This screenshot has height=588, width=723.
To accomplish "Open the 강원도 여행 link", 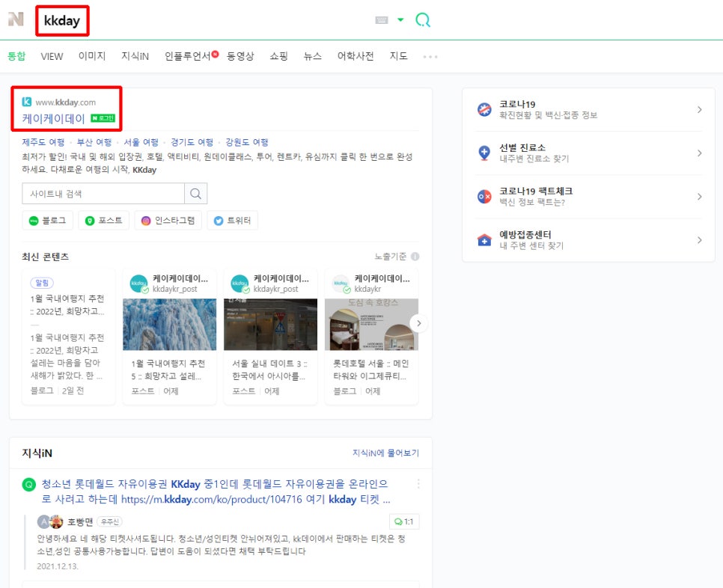I will (x=247, y=142).
